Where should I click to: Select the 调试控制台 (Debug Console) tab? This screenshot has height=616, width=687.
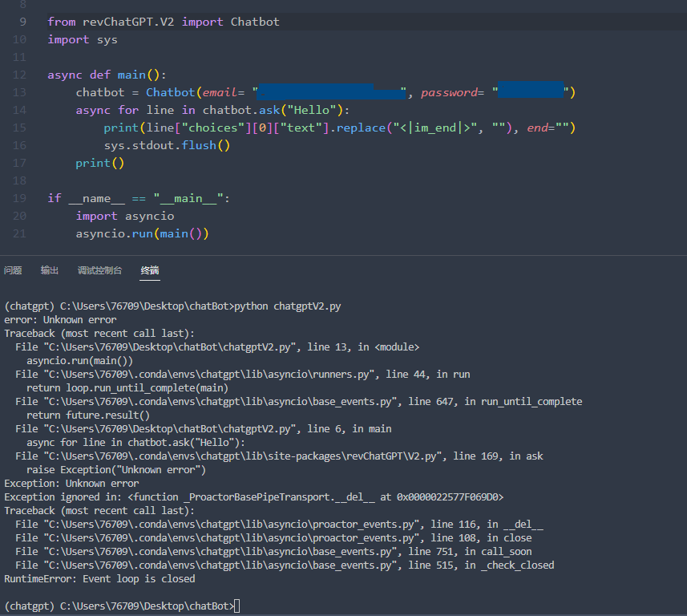pos(99,270)
